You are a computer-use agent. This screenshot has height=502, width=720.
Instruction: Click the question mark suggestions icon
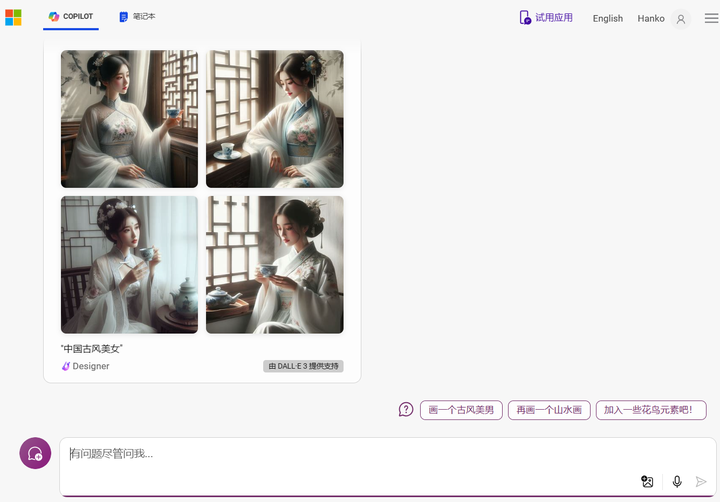(x=406, y=409)
